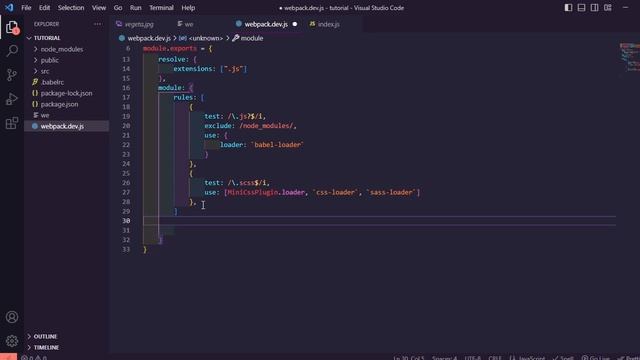Screen dimensions: 640x360
Task: Open the Go menu
Action: coord(118,7)
